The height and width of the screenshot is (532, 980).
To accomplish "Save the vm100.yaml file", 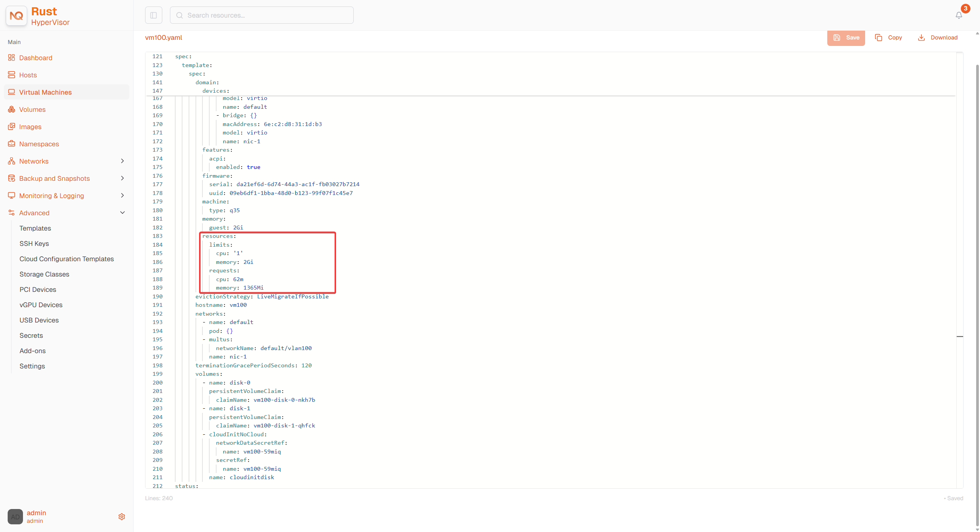I will point(846,38).
